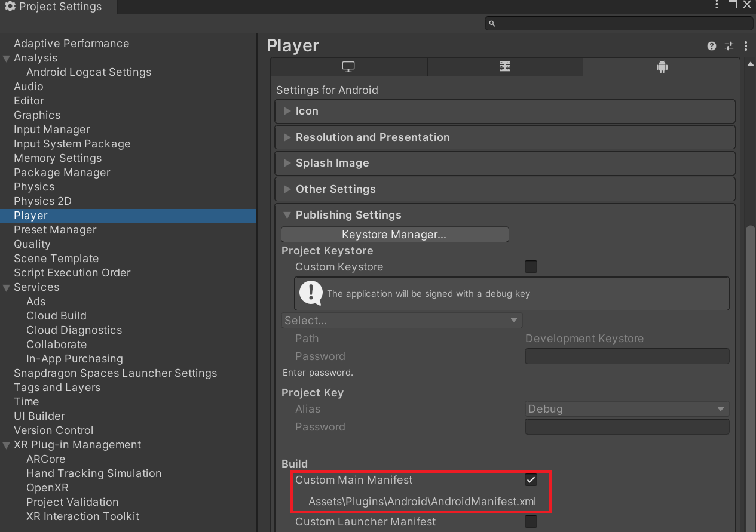
Task: Open Android Logcat Settings
Action: coord(88,72)
